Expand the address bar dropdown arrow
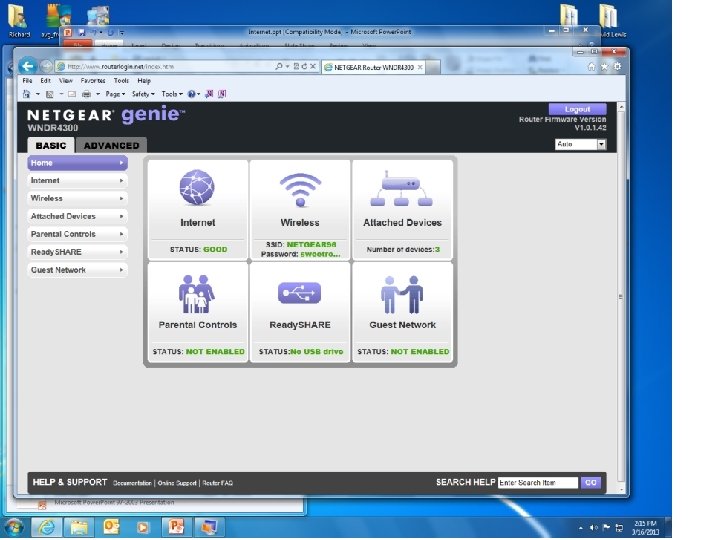Viewport: 720px width, 540px height. coord(287,67)
